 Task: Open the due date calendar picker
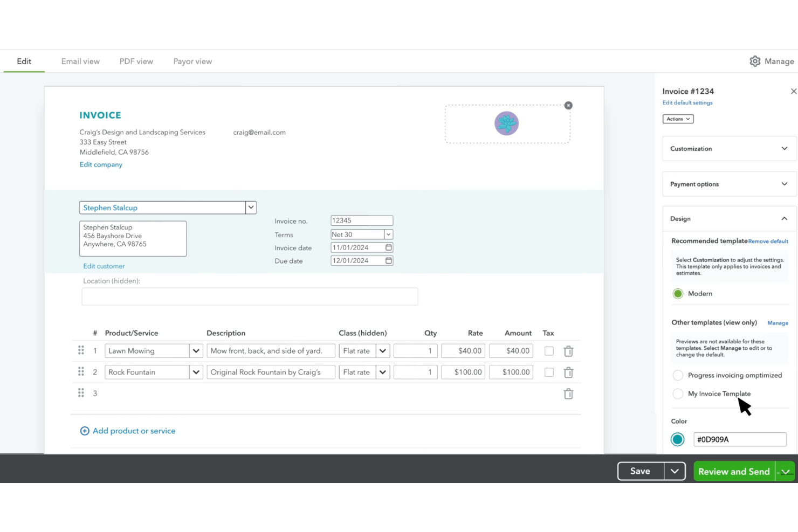388,260
